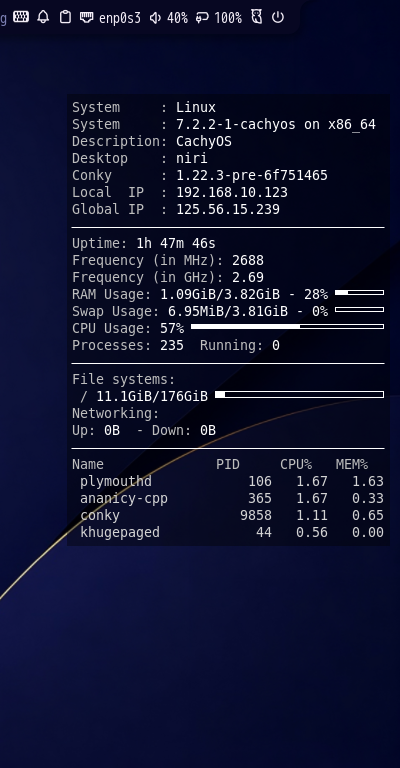
Task: Click the speaker volume icon
Action: [x=155, y=18]
